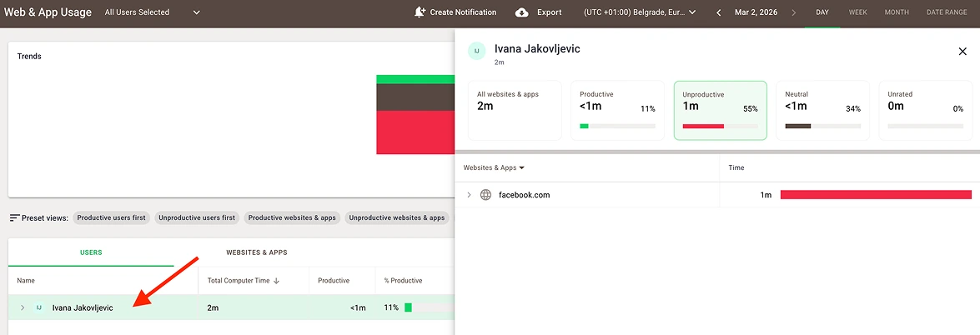Select the WEEK view tab
The image size is (980, 335).
click(x=857, y=12)
